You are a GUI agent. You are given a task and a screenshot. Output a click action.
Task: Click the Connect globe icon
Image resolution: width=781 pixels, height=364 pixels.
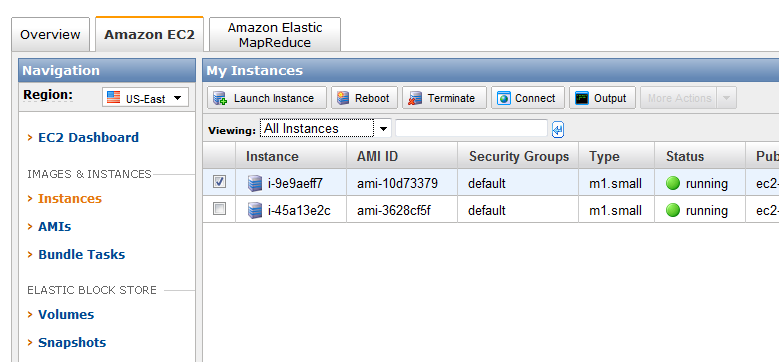click(504, 98)
